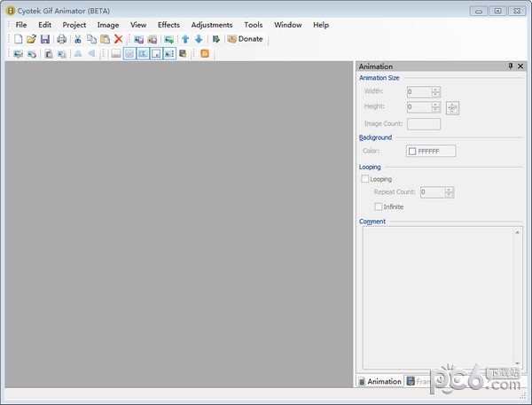Increase Height with the up spinner

436,105
